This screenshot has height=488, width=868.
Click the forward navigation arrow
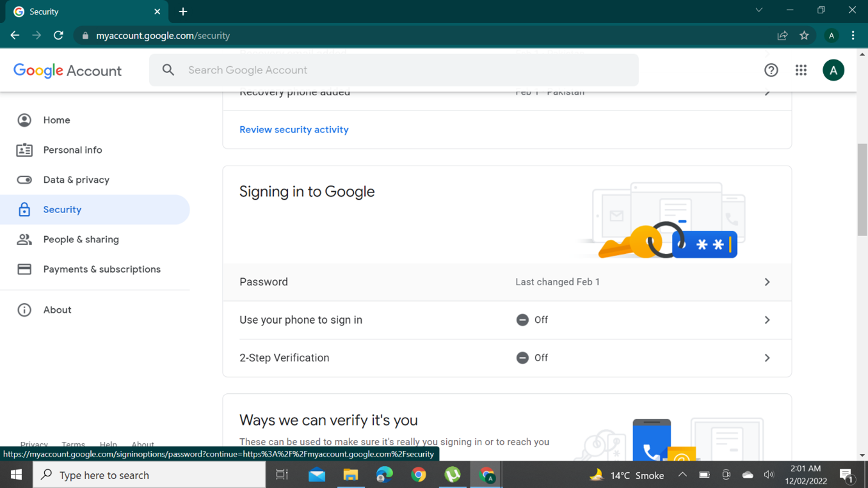click(x=36, y=36)
